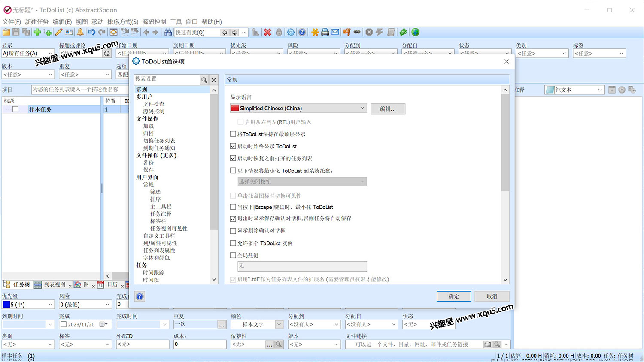The image size is (644, 362).
Task: Toggle 退出时显示保存确认对话框 checkbox
Action: pos(233,219)
